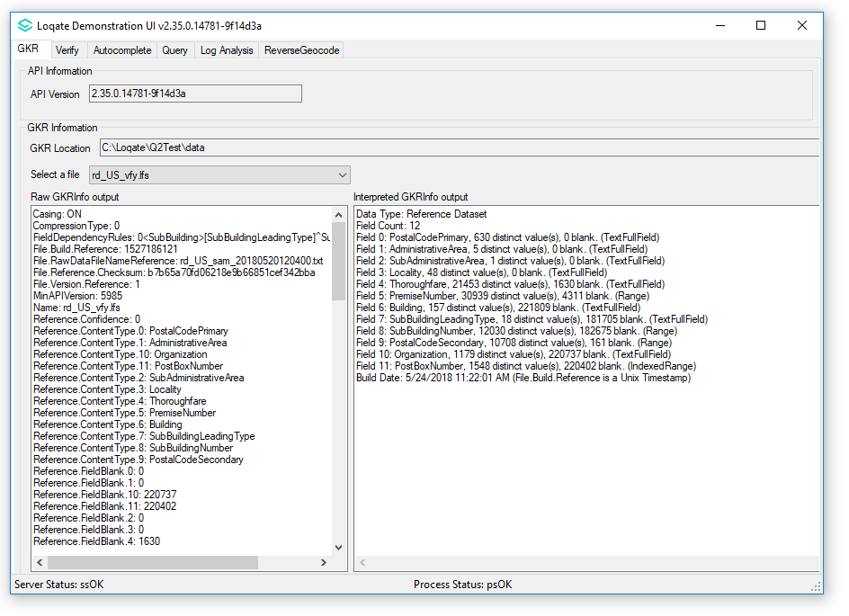Click 'Server Status: ssOK' in status bar
849x616 pixels.
[59, 585]
